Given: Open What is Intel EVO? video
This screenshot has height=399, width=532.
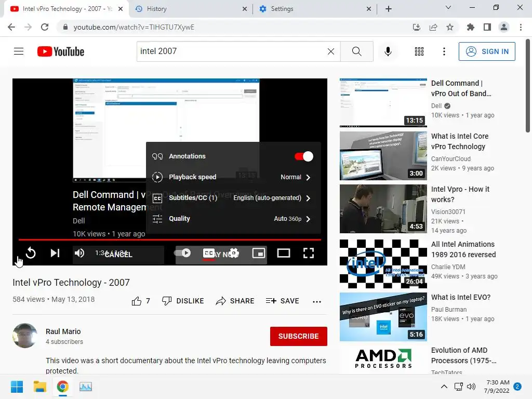Looking at the screenshot, I should pyautogui.click(x=461, y=297).
